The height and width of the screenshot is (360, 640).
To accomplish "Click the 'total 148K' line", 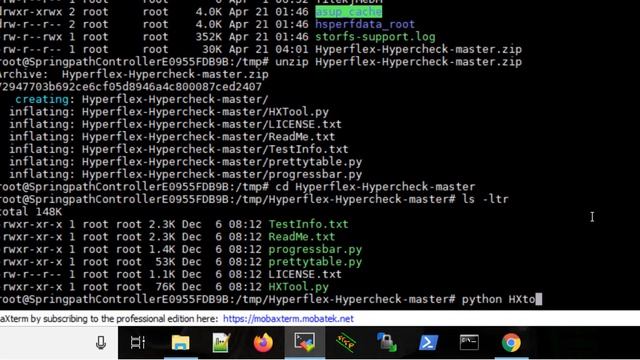I will pyautogui.click(x=31, y=212).
